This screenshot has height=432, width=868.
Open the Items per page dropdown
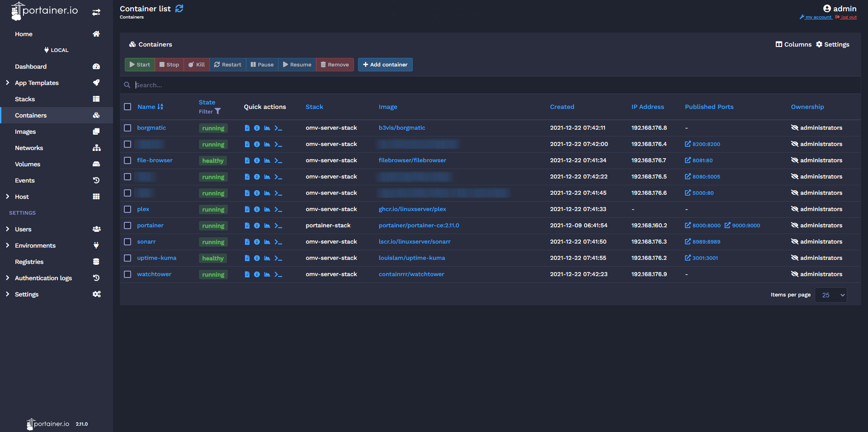831,295
